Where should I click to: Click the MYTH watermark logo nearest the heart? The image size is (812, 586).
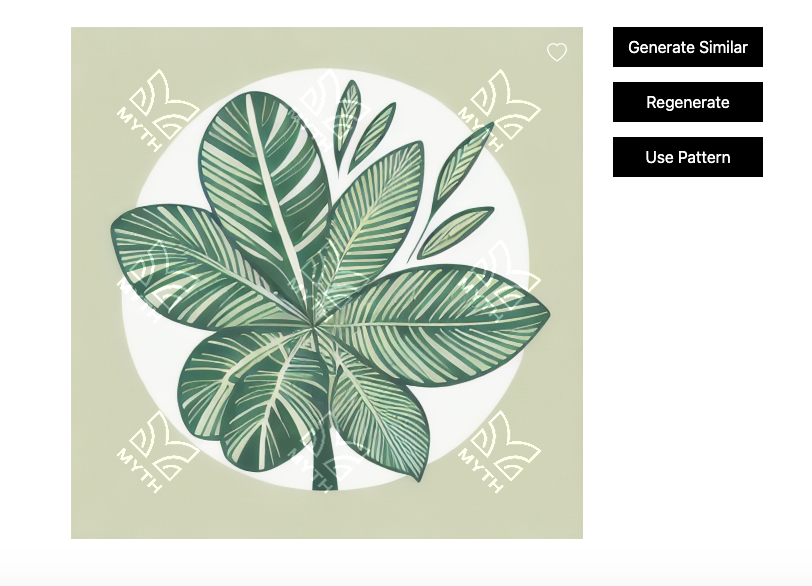coord(499,110)
